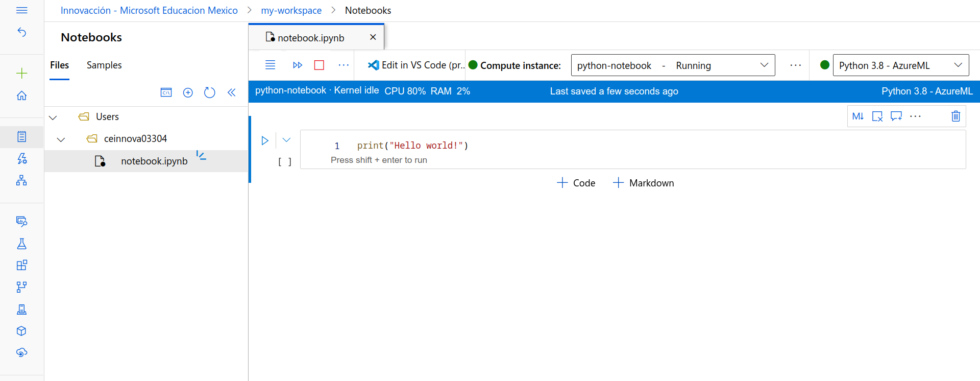Image resolution: width=980 pixels, height=381 pixels.
Task: Delete the cell with trash icon
Action: pos(956,116)
